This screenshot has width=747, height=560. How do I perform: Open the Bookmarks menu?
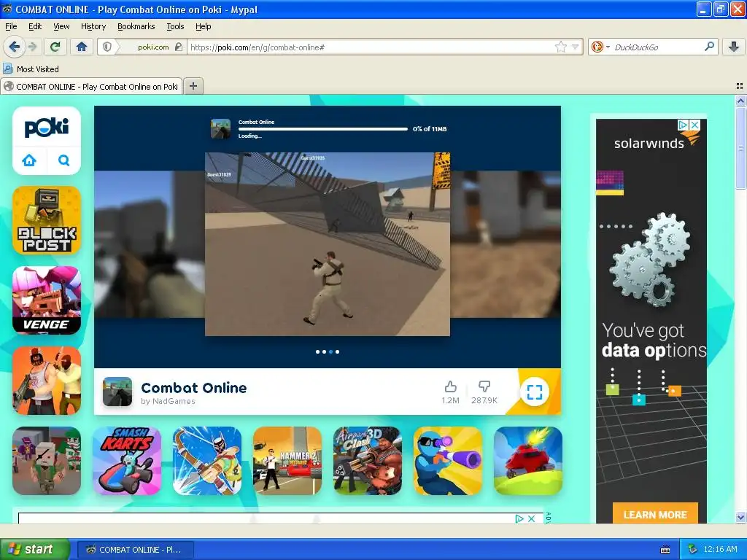pos(136,26)
